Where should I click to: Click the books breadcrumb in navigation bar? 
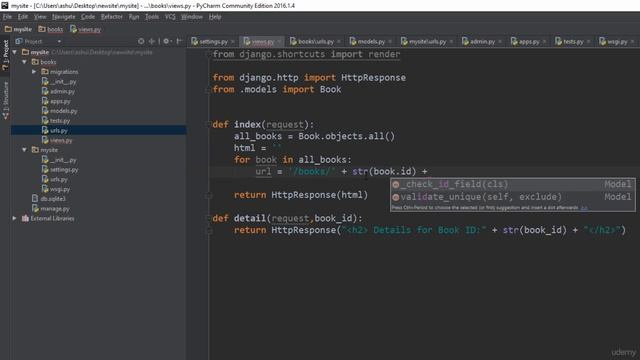pyautogui.click(x=51, y=29)
